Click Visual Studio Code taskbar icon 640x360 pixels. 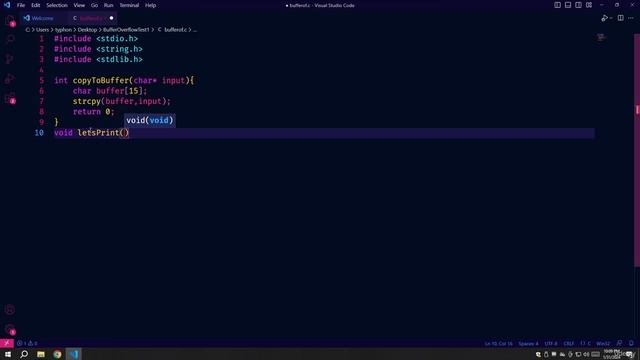(x=74, y=354)
